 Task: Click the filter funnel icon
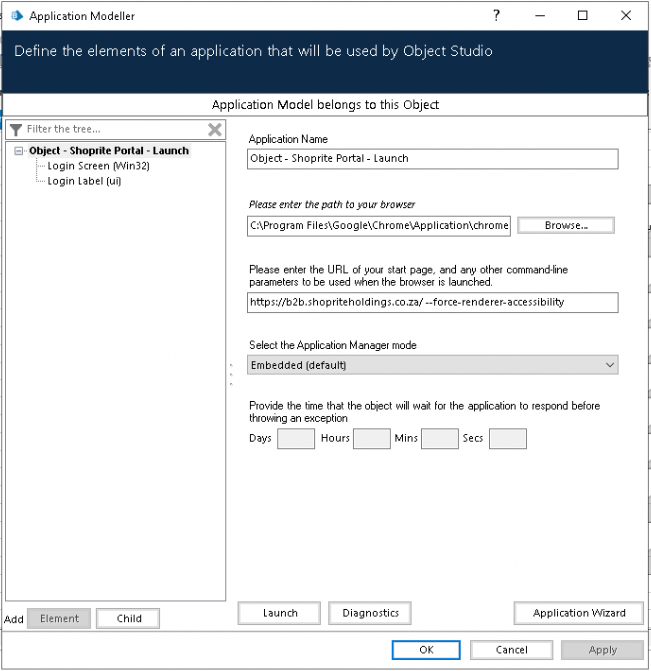[16, 129]
